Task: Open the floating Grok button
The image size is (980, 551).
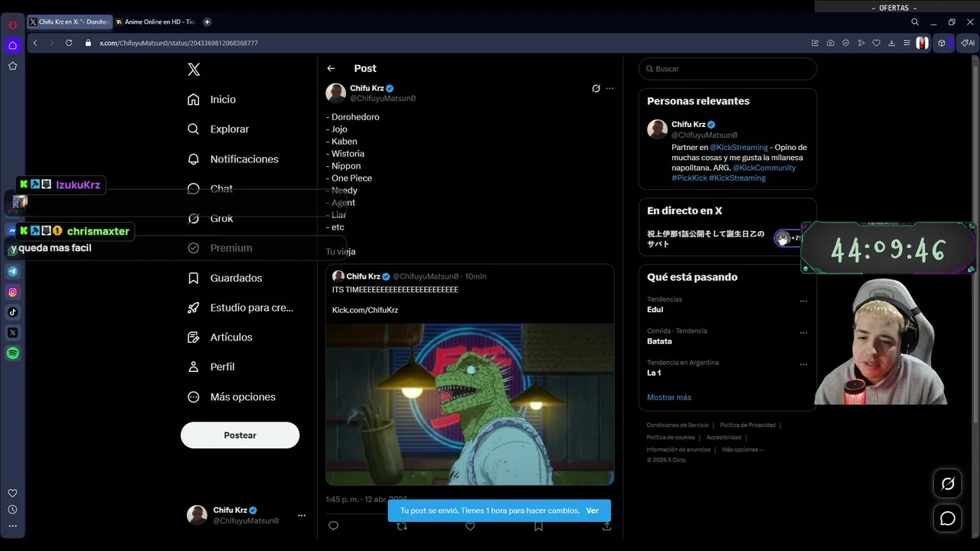Action: click(948, 484)
